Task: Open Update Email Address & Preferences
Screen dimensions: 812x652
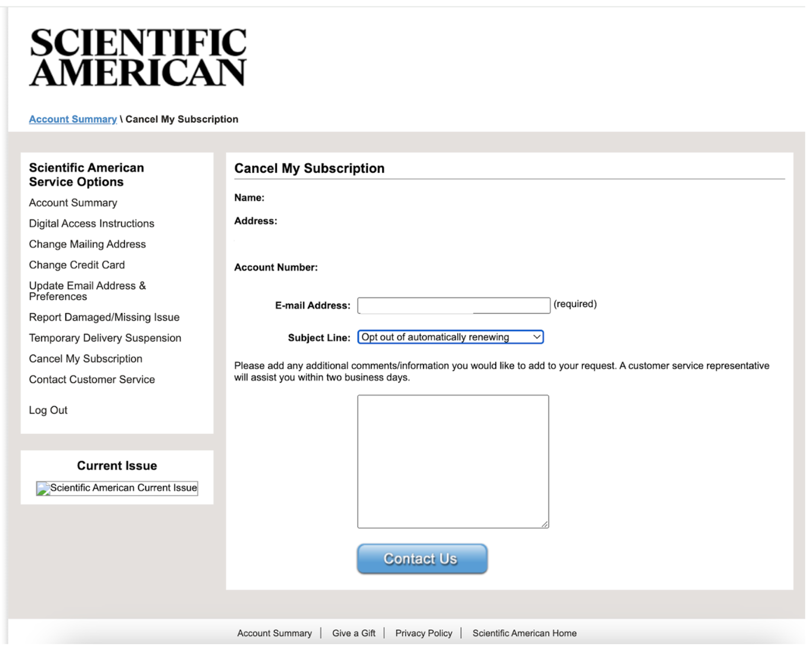Action: (87, 291)
